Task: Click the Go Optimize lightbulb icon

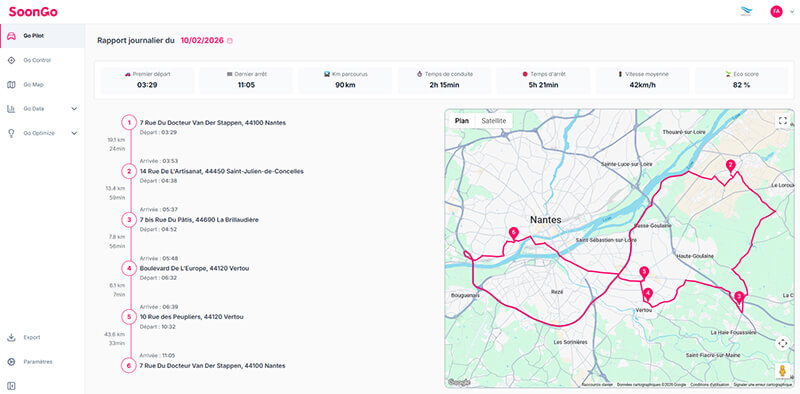Action: [11, 133]
